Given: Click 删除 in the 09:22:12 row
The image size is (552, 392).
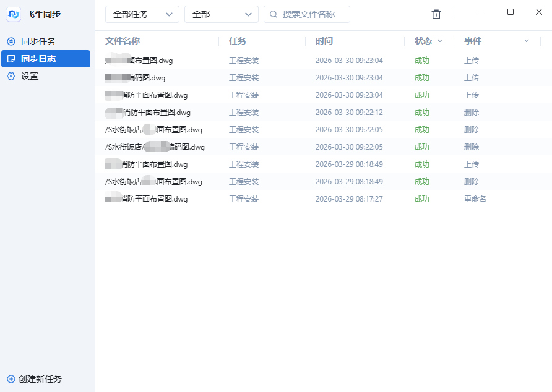Looking at the screenshot, I should (472, 113).
